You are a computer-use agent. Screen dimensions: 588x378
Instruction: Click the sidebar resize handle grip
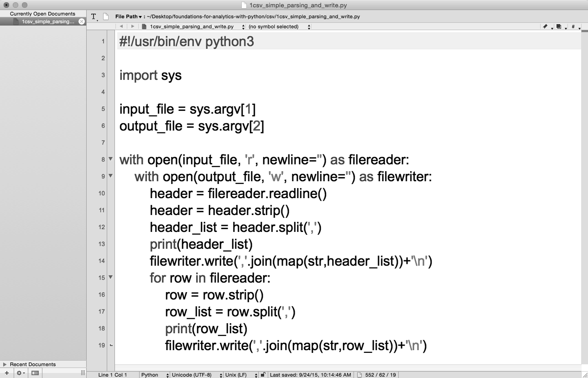[83, 373]
